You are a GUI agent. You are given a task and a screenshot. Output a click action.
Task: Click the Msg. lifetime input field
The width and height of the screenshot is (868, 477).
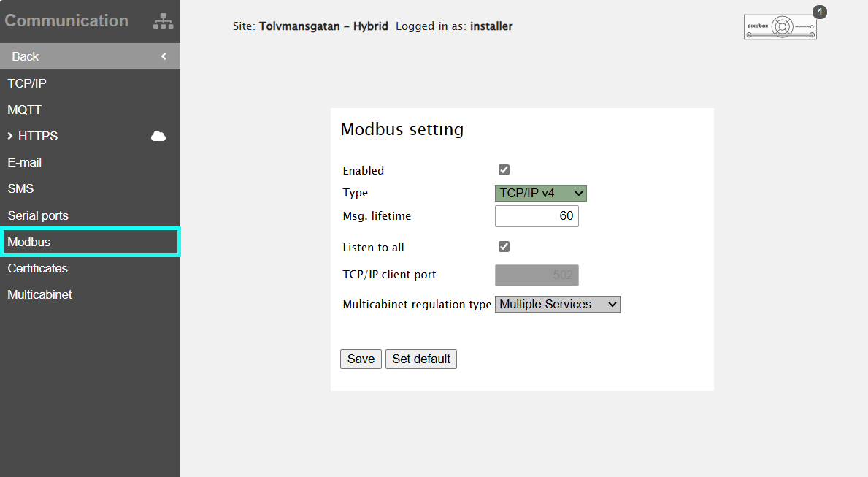(x=537, y=216)
